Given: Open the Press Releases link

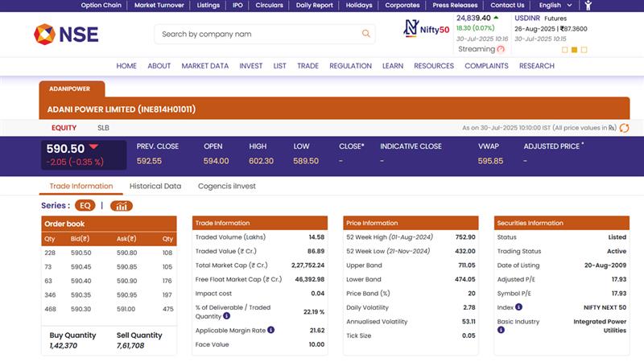Looking at the screenshot, I should [455, 5].
